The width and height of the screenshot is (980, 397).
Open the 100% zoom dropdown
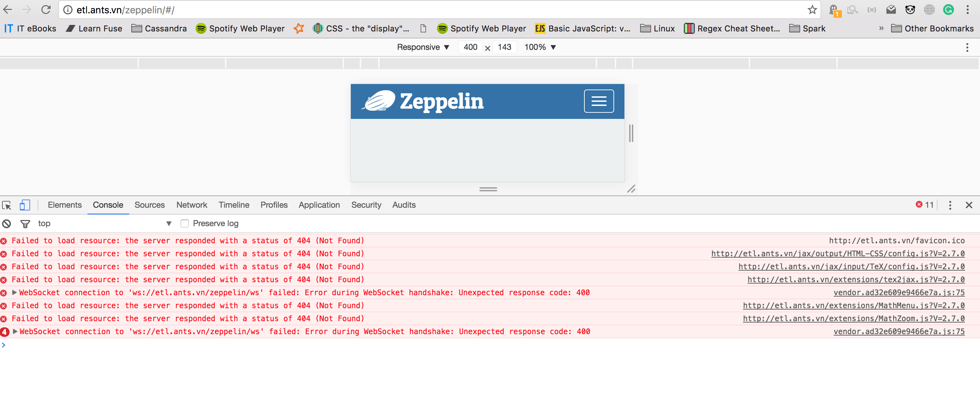(540, 47)
